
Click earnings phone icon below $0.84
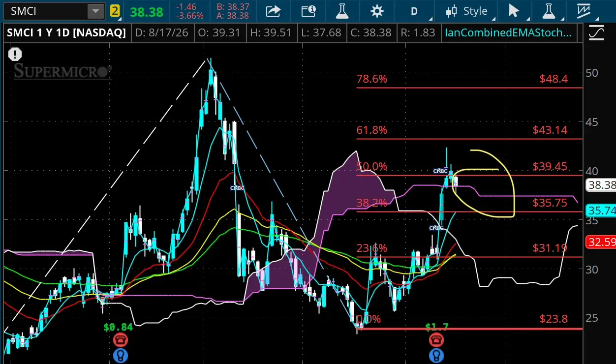pyautogui.click(x=120, y=340)
